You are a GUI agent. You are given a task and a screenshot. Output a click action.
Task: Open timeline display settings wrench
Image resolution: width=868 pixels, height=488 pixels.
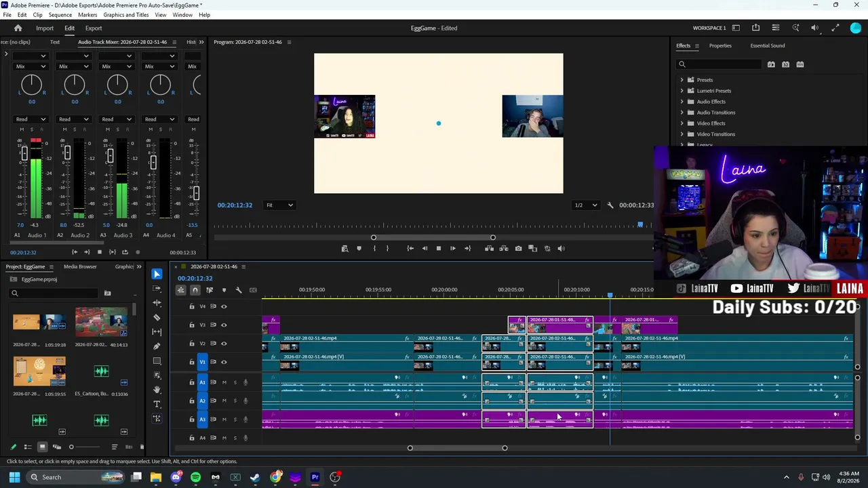(239, 290)
